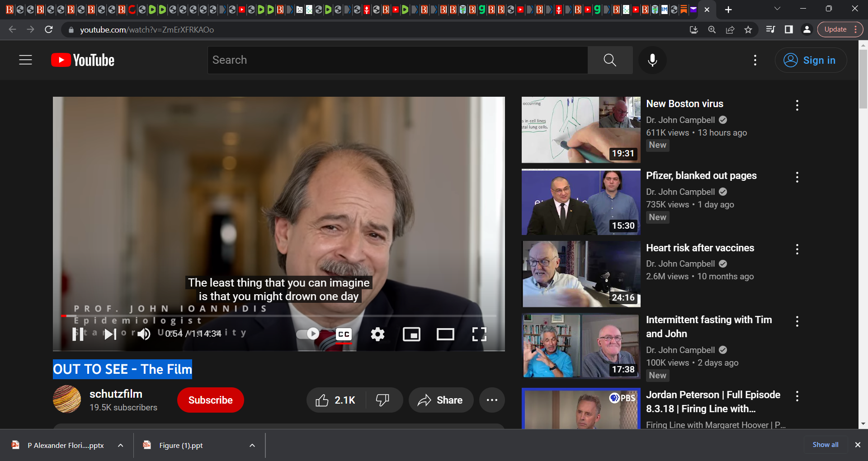Switch to miniplayer mode
The height and width of the screenshot is (461, 868).
(x=411, y=334)
